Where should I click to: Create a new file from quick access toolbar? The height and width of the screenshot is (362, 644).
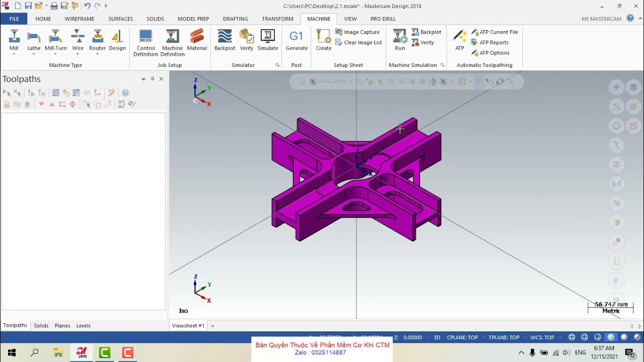[x=18, y=6]
